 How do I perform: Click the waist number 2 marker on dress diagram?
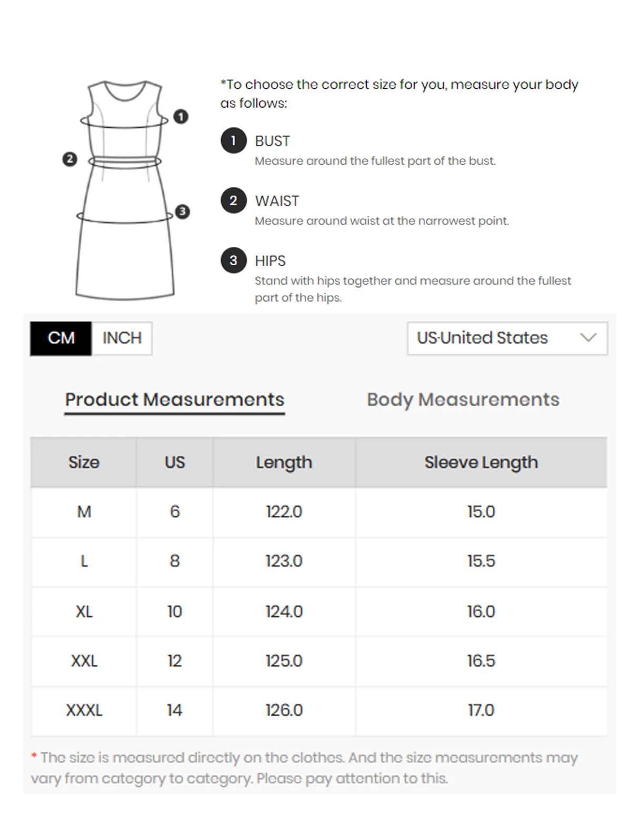[x=69, y=159]
